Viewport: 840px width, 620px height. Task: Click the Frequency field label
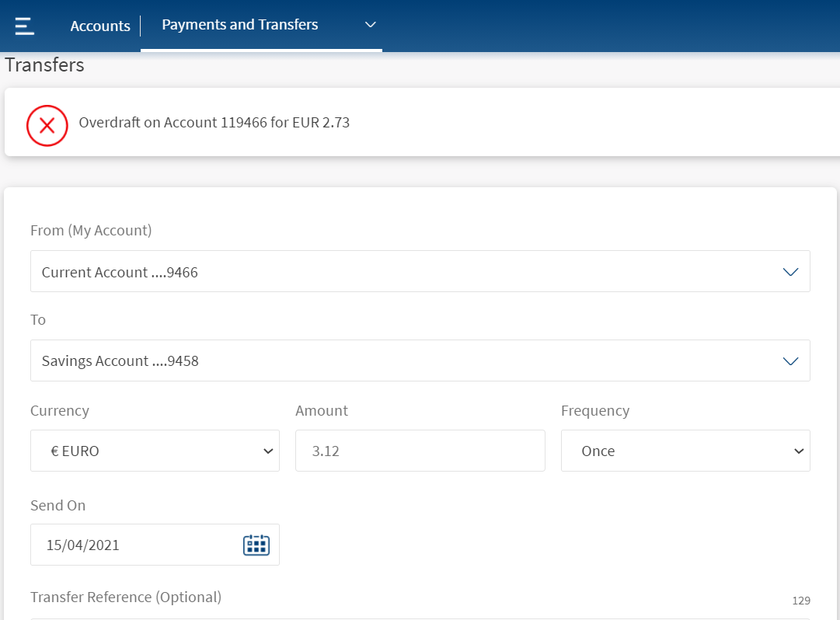point(594,410)
